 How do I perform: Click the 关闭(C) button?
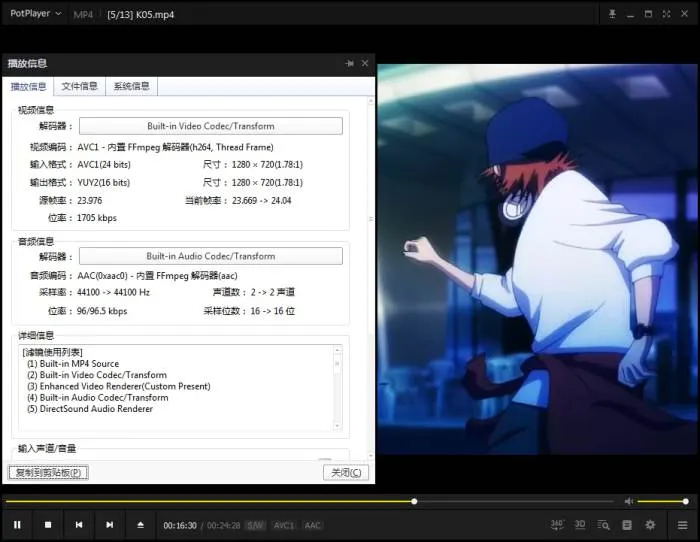pos(346,472)
